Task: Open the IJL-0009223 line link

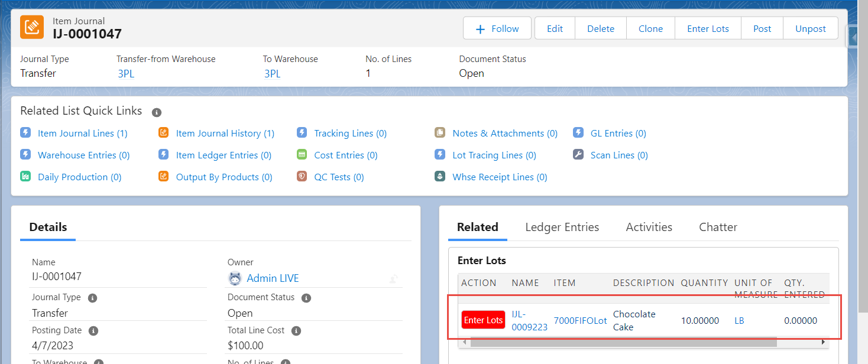Action: 529,320
